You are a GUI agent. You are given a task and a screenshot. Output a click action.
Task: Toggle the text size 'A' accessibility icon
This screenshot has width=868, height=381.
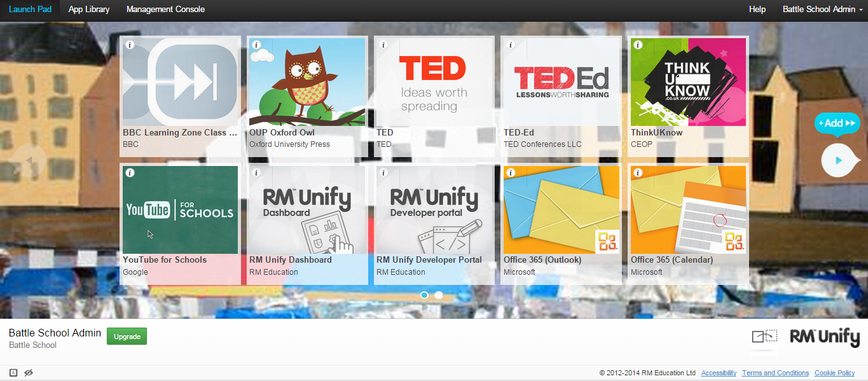13,373
